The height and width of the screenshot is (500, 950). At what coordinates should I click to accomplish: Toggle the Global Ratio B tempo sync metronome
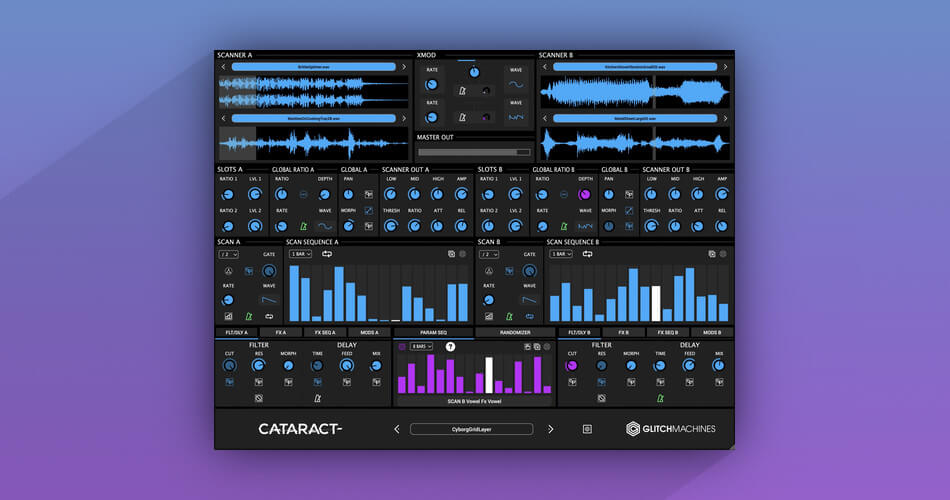click(x=564, y=227)
